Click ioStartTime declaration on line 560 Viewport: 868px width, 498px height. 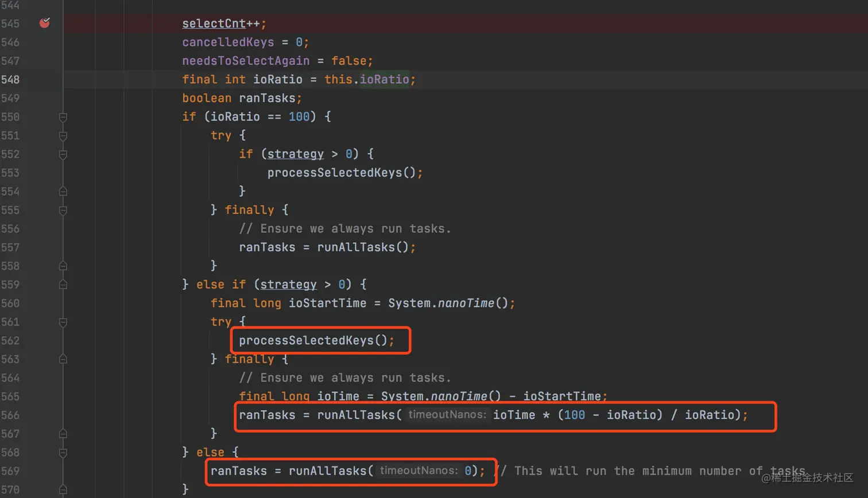[x=327, y=304]
